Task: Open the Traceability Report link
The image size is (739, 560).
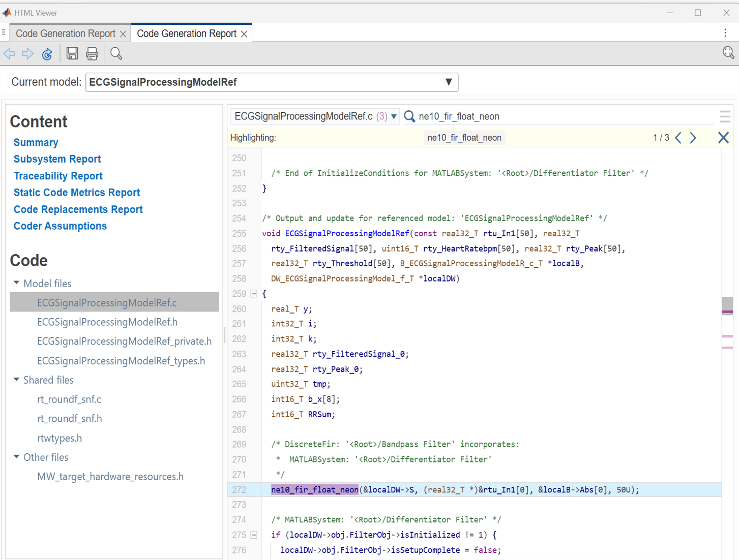Action: click(x=58, y=176)
